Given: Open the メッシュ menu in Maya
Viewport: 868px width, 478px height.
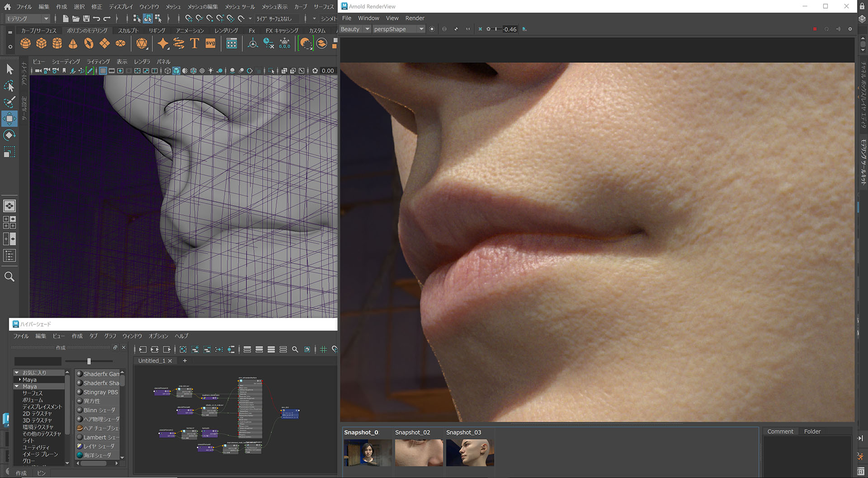Looking at the screenshot, I should (x=173, y=6).
